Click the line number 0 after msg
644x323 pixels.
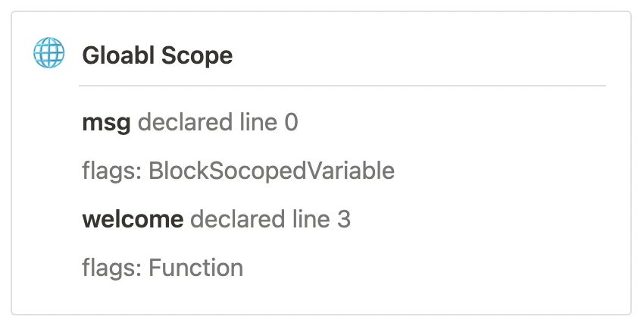coord(291,123)
